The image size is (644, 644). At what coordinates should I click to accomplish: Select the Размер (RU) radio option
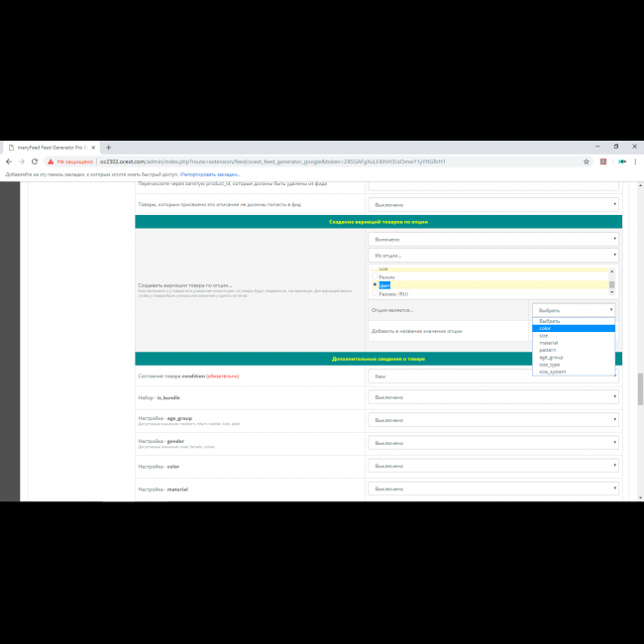click(x=376, y=293)
